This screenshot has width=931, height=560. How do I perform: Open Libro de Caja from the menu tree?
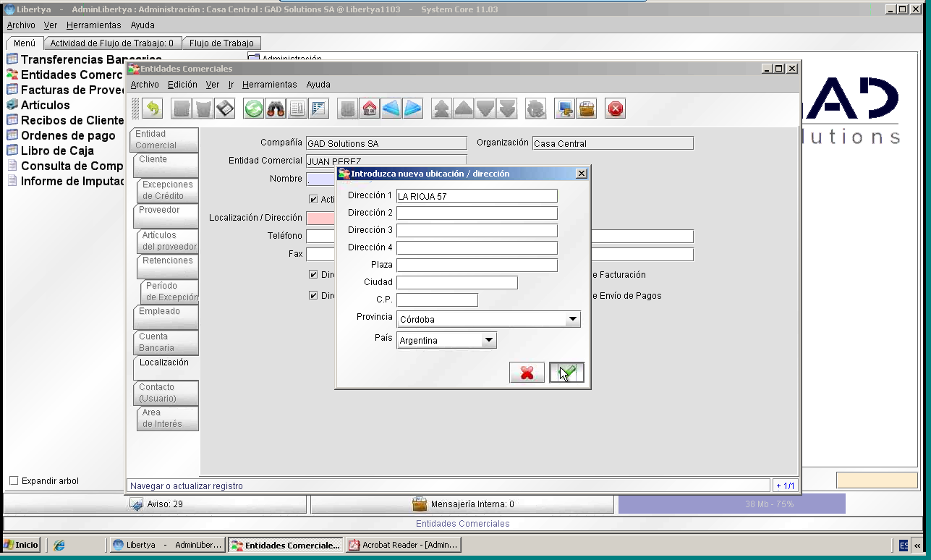57,150
